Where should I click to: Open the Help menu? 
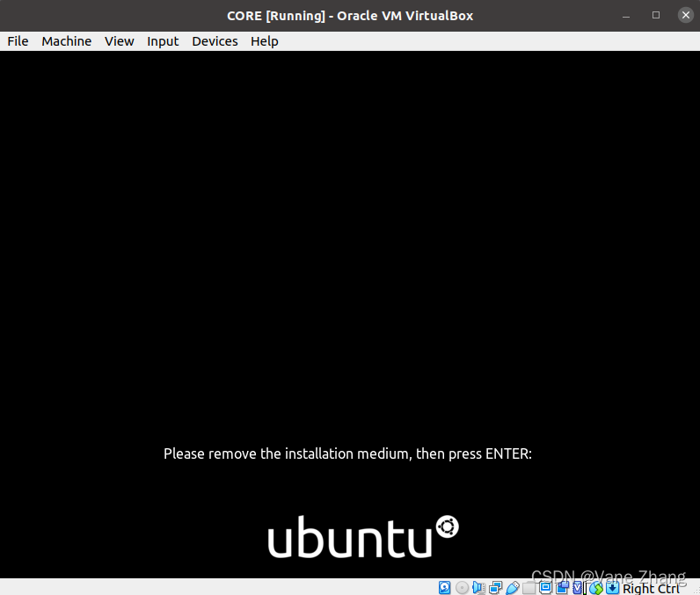(x=265, y=41)
